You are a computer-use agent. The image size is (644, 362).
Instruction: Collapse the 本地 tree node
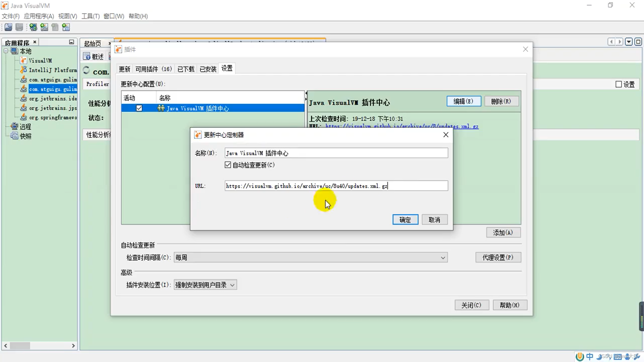click(x=6, y=51)
